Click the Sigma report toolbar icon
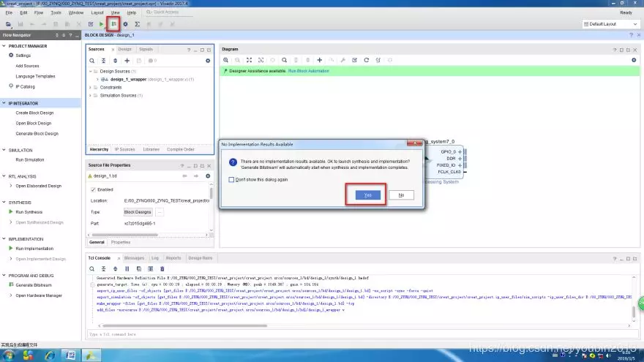 click(x=137, y=24)
